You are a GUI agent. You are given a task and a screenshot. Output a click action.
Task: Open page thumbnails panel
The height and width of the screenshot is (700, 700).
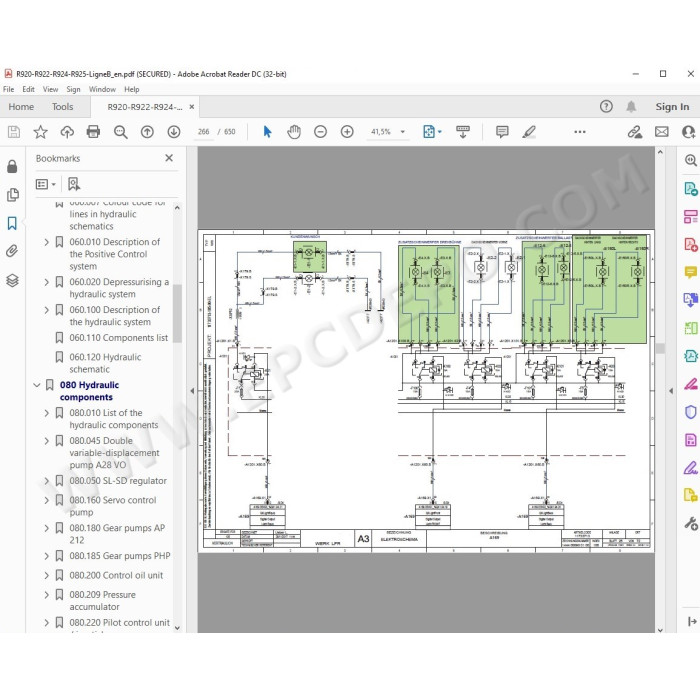[12, 195]
